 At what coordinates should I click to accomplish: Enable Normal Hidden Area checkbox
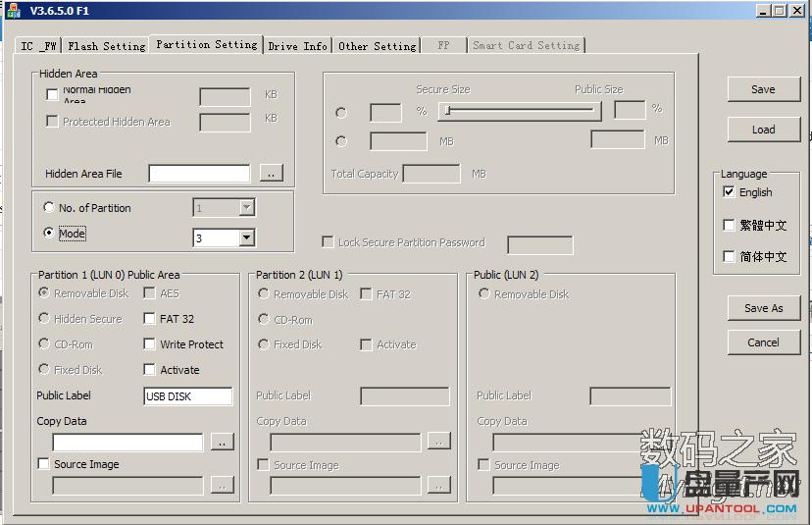pos(53,95)
